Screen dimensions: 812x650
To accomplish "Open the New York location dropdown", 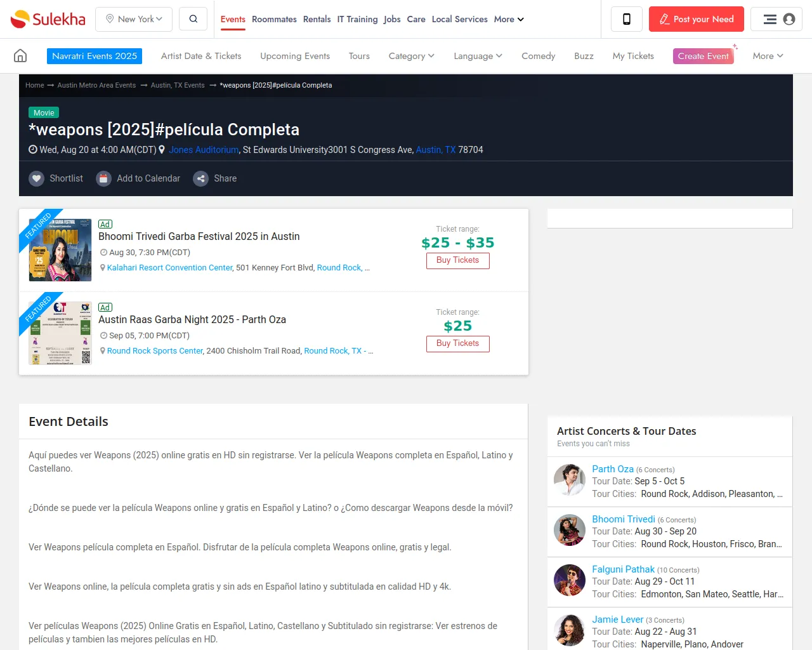I will tap(134, 19).
